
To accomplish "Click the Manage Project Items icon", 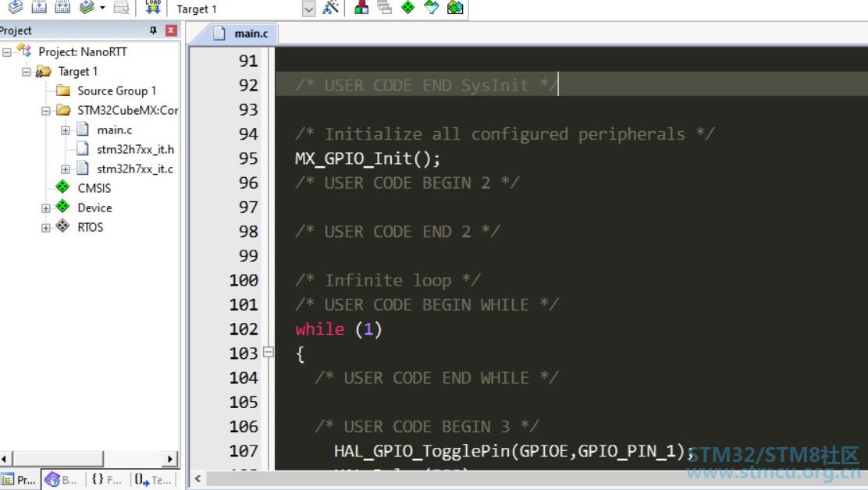I will (361, 7).
